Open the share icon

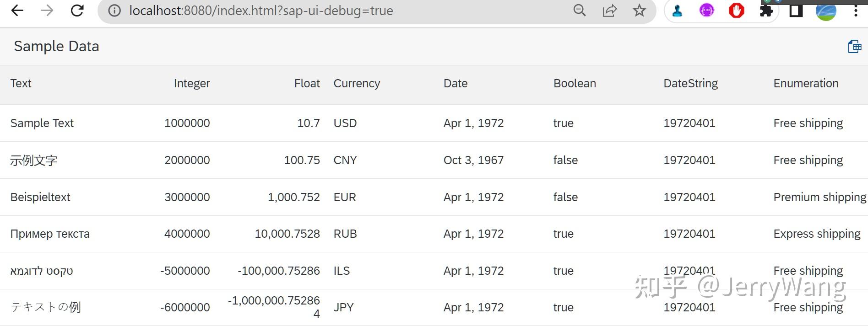609,11
